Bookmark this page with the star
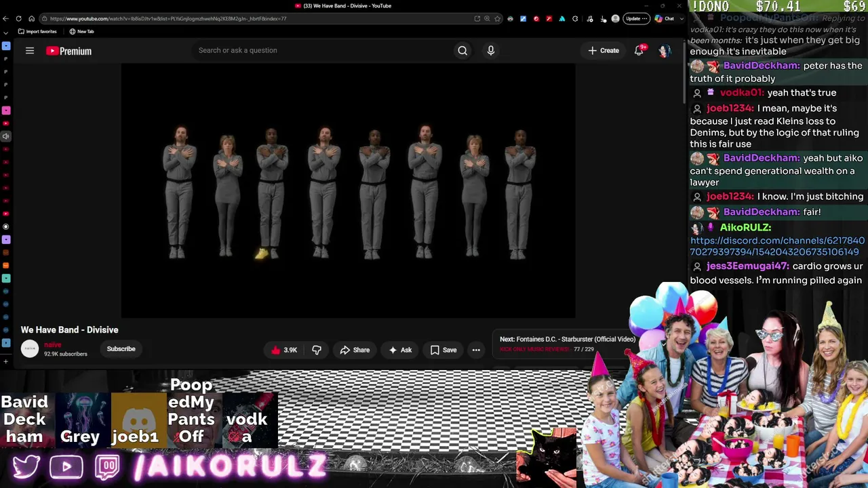This screenshot has width=868, height=488. pyautogui.click(x=498, y=18)
